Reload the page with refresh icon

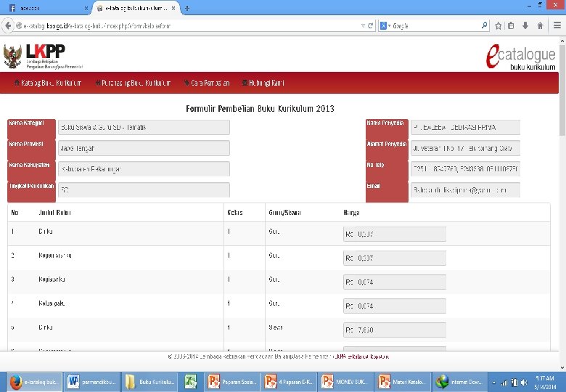pyautogui.click(x=370, y=25)
